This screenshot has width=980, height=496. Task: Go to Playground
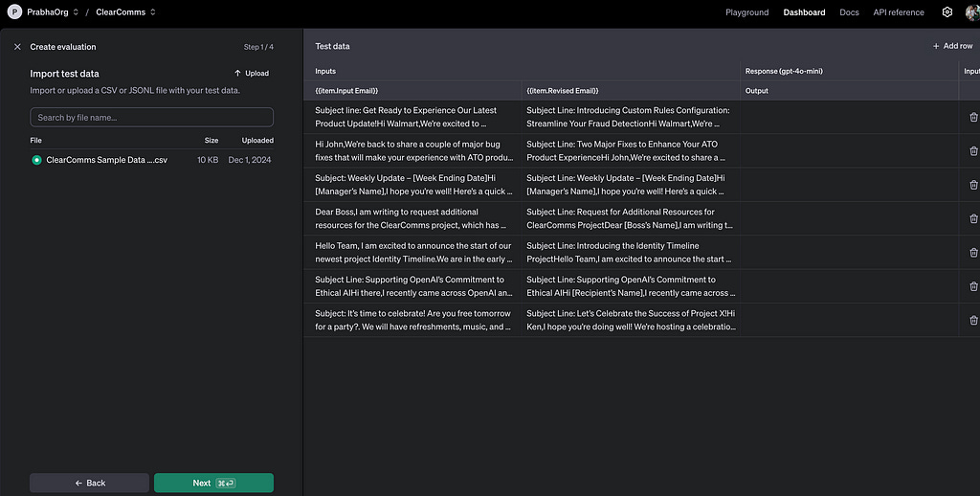746,11
